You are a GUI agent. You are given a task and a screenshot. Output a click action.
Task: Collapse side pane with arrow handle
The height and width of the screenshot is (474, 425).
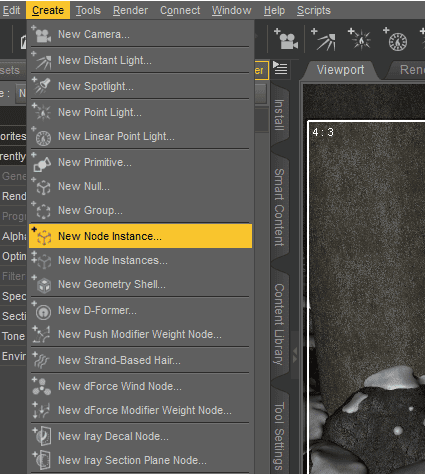tap(295, 355)
